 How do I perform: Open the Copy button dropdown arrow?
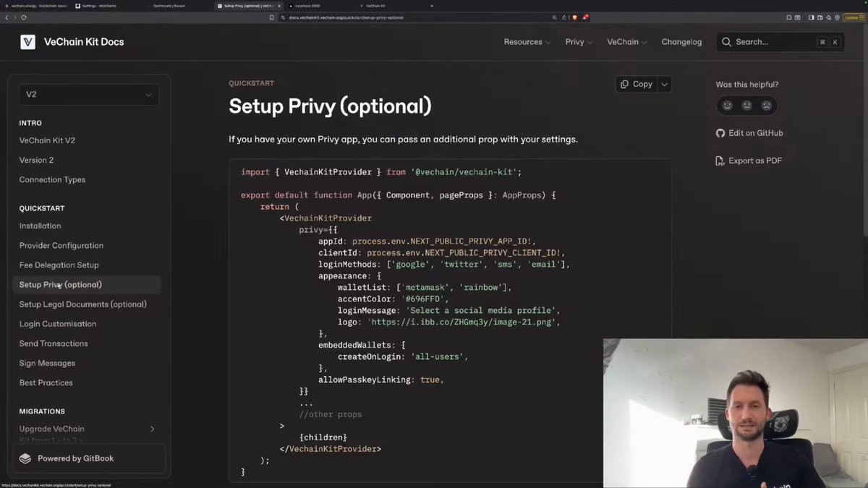coord(664,84)
